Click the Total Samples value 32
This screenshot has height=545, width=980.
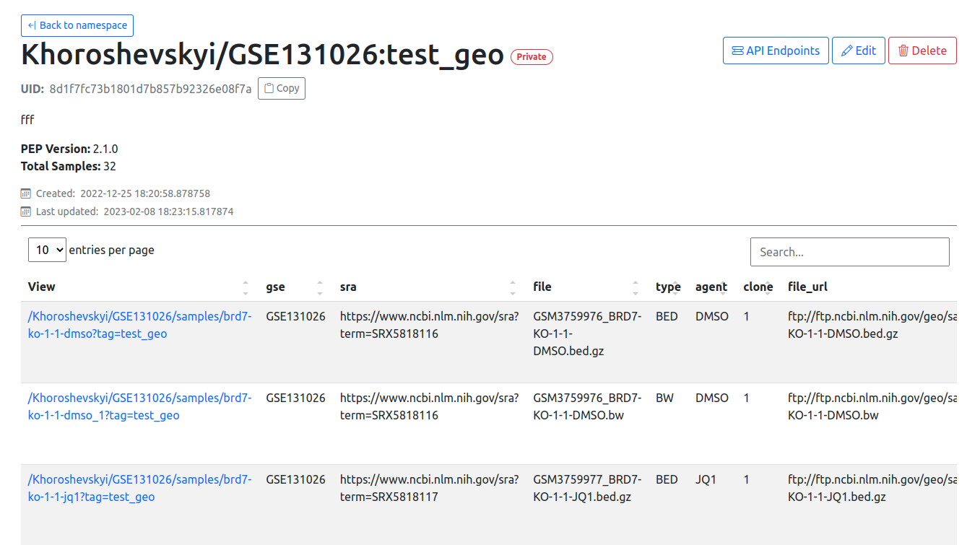(110, 166)
